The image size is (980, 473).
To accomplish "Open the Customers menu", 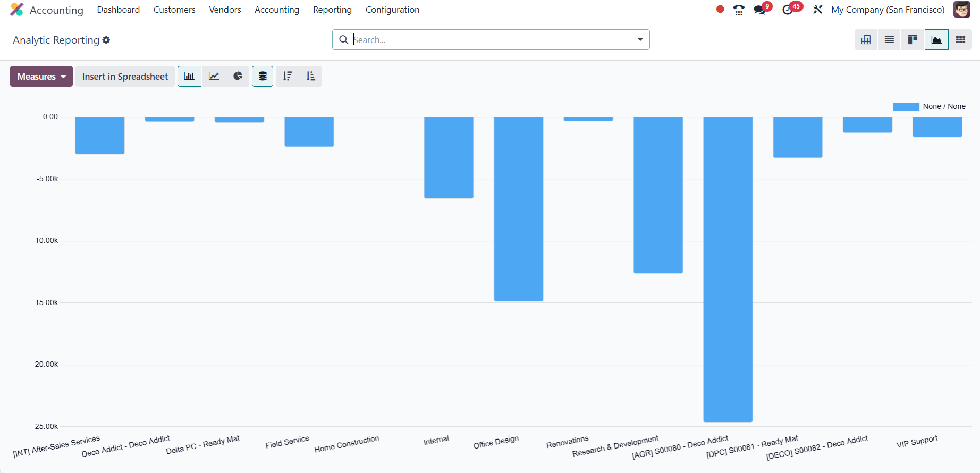I will [x=174, y=10].
